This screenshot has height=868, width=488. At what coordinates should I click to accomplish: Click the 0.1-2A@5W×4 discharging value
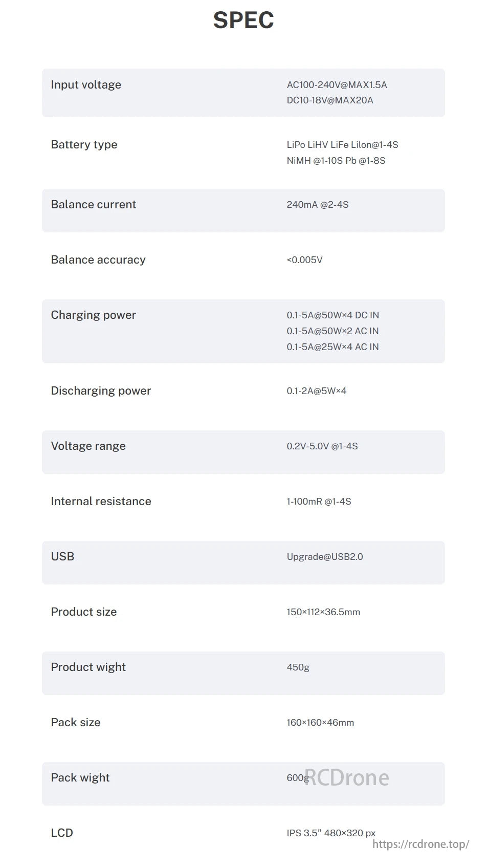pos(316,391)
